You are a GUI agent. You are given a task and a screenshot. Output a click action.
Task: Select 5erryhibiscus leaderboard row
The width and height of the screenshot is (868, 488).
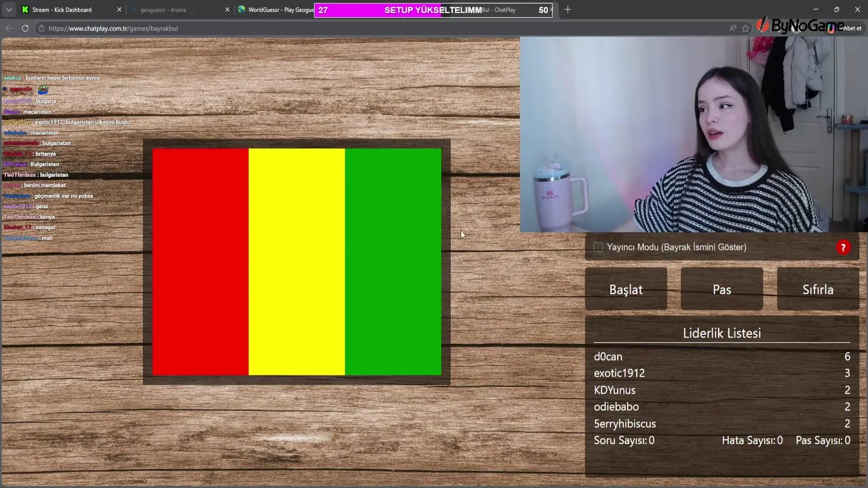(x=722, y=424)
